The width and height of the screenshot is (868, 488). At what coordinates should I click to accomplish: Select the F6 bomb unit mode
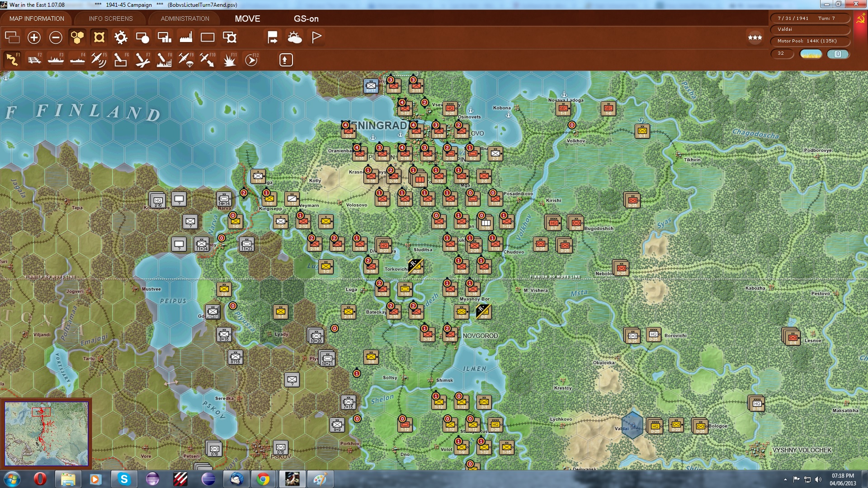[x=121, y=60]
